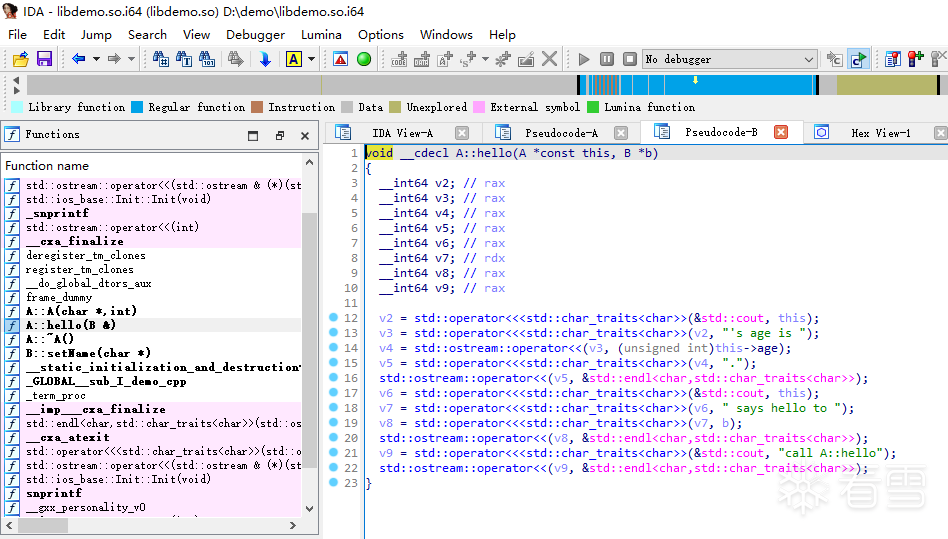
Task: Open the Jump menu
Action: tap(96, 34)
